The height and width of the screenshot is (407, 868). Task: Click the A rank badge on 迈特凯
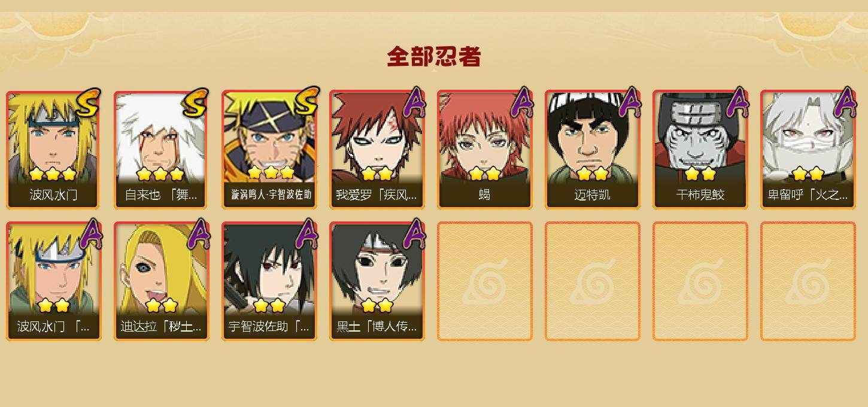point(629,102)
